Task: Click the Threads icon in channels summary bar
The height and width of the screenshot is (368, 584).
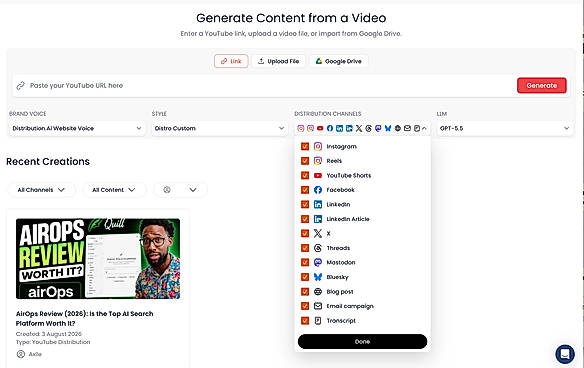Action: pyautogui.click(x=368, y=128)
